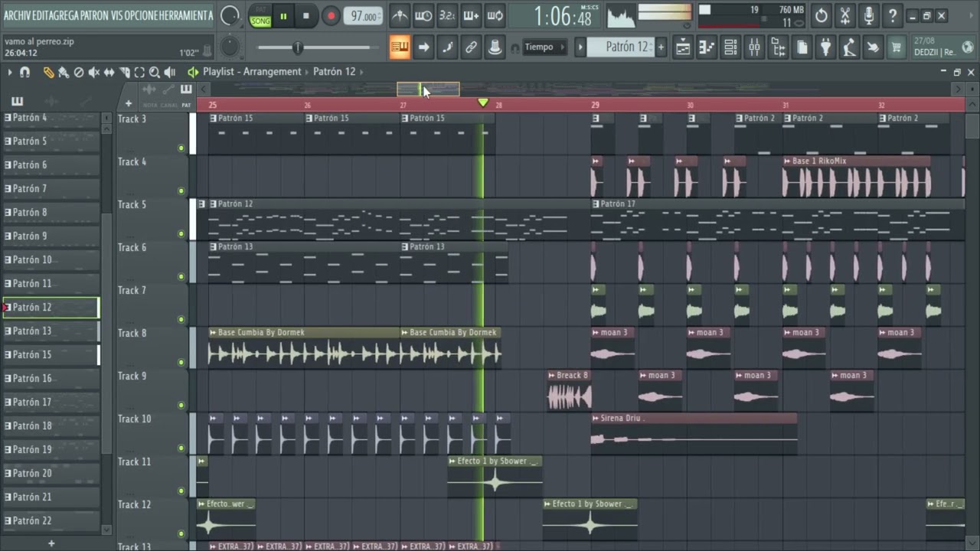Image resolution: width=980 pixels, height=551 pixels.
Task: Toggle overdub blend recording button
Action: tap(471, 15)
